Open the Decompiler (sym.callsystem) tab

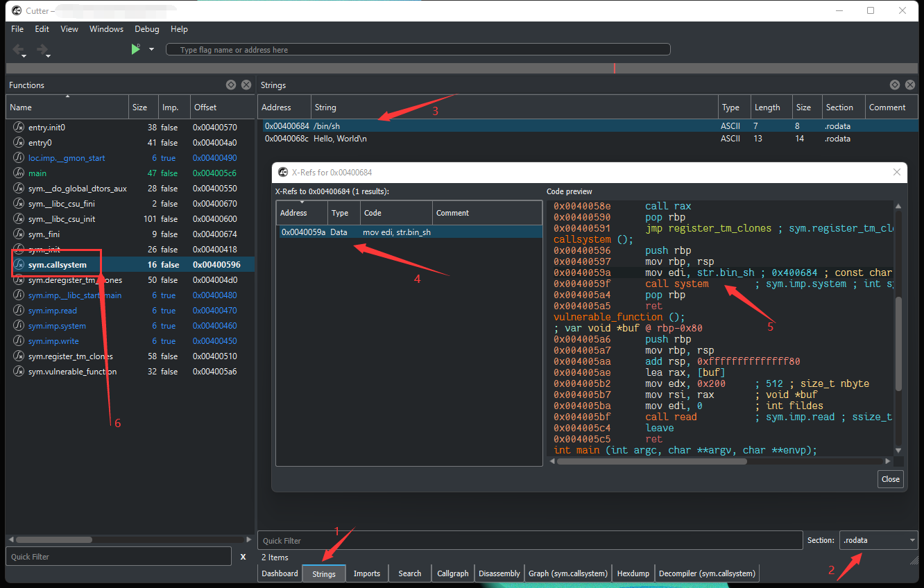707,573
